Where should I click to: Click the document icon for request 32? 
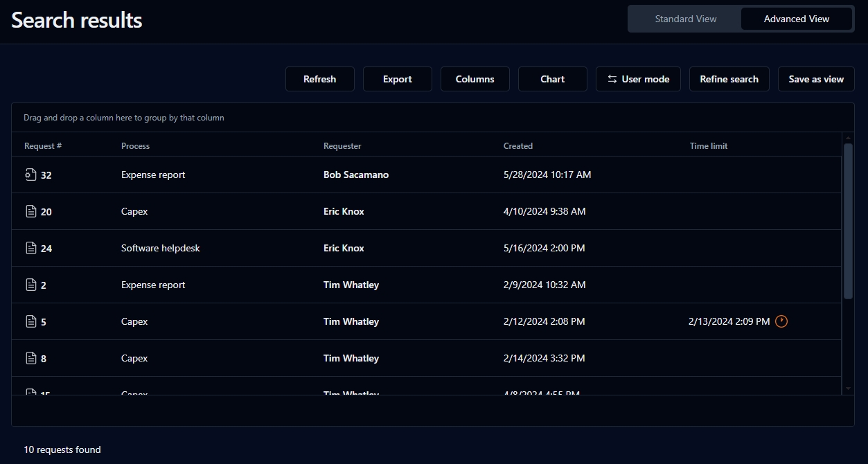(30, 175)
